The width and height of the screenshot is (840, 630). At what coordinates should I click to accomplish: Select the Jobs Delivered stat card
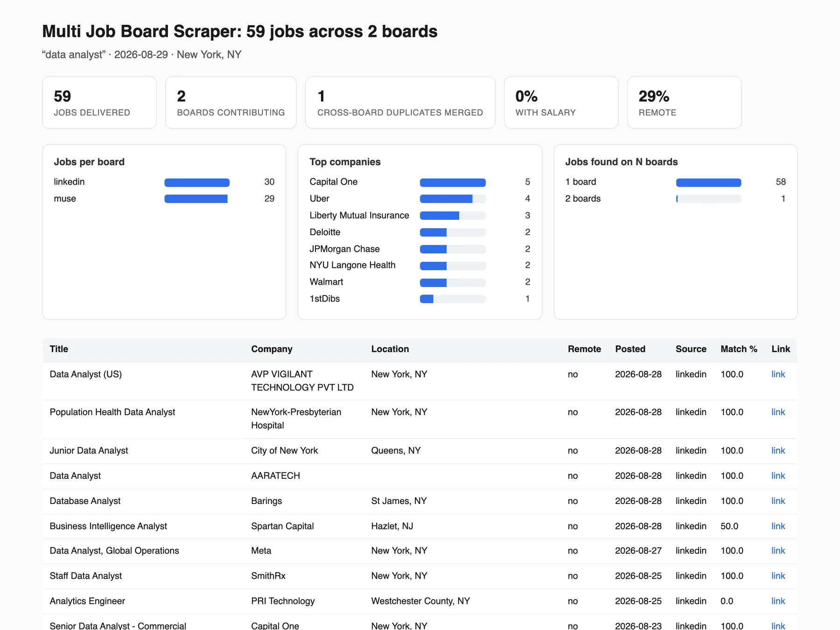coord(99,103)
